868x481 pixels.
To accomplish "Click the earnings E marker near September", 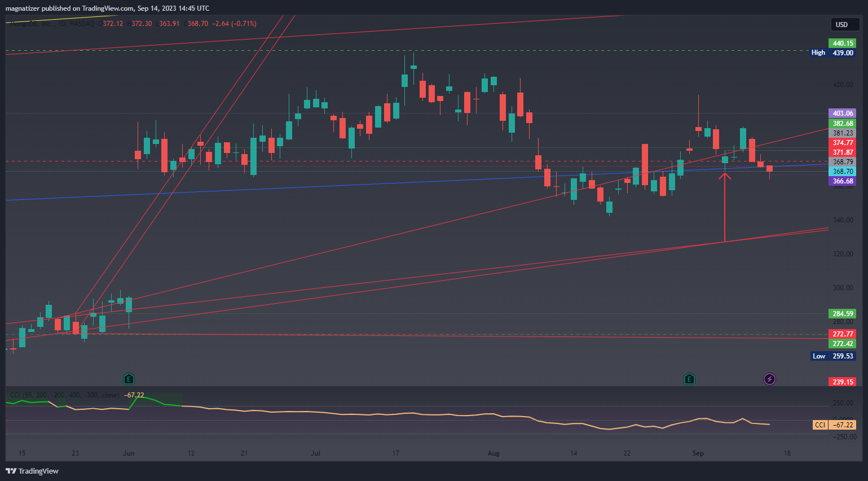I will (689, 379).
